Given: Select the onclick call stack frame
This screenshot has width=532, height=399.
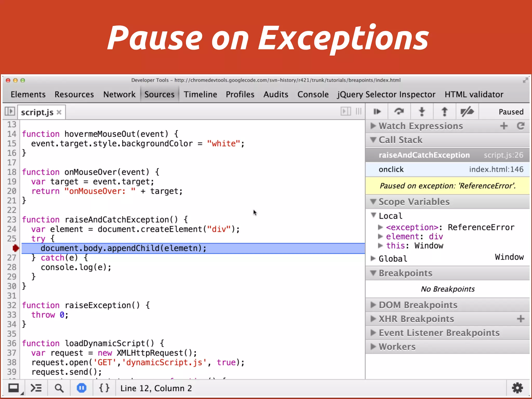Looking at the screenshot, I should point(447,169).
